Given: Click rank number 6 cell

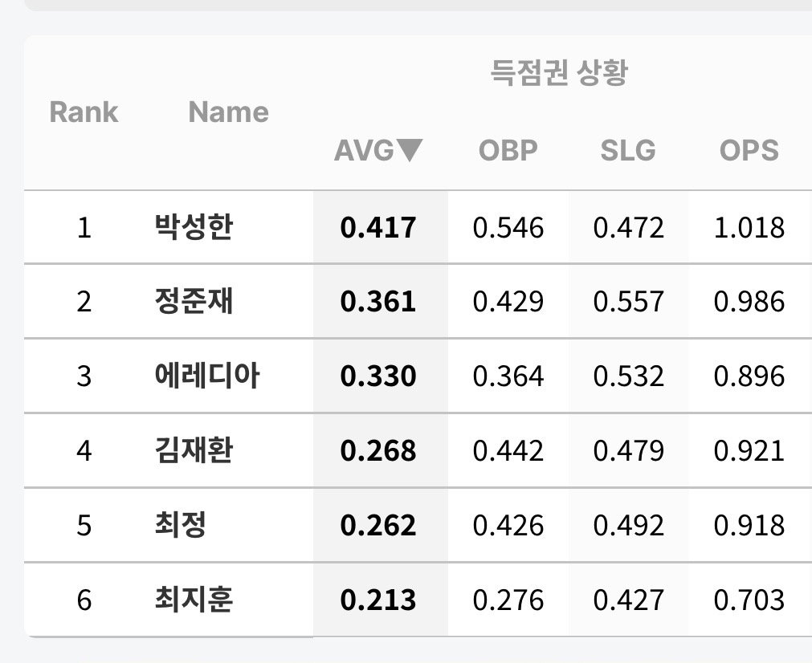Looking at the screenshot, I should [x=84, y=600].
